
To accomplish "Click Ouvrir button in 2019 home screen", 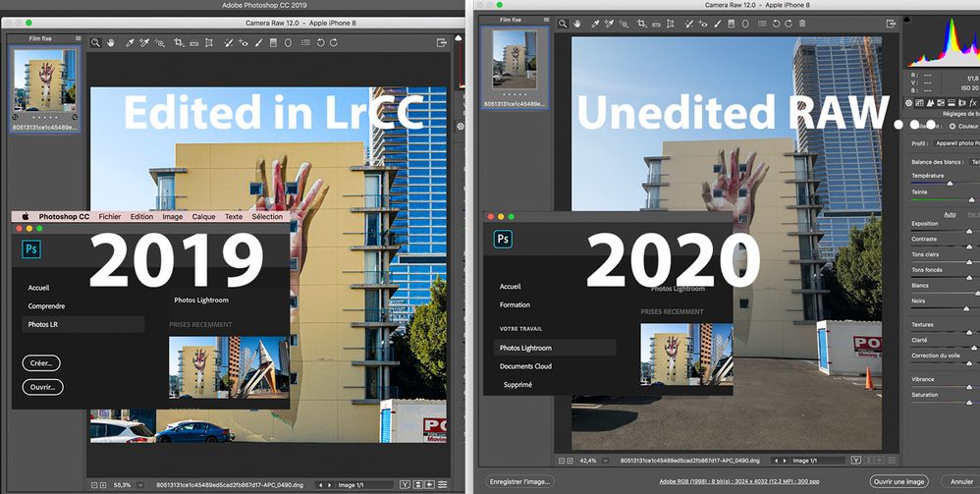I will pos(42,387).
